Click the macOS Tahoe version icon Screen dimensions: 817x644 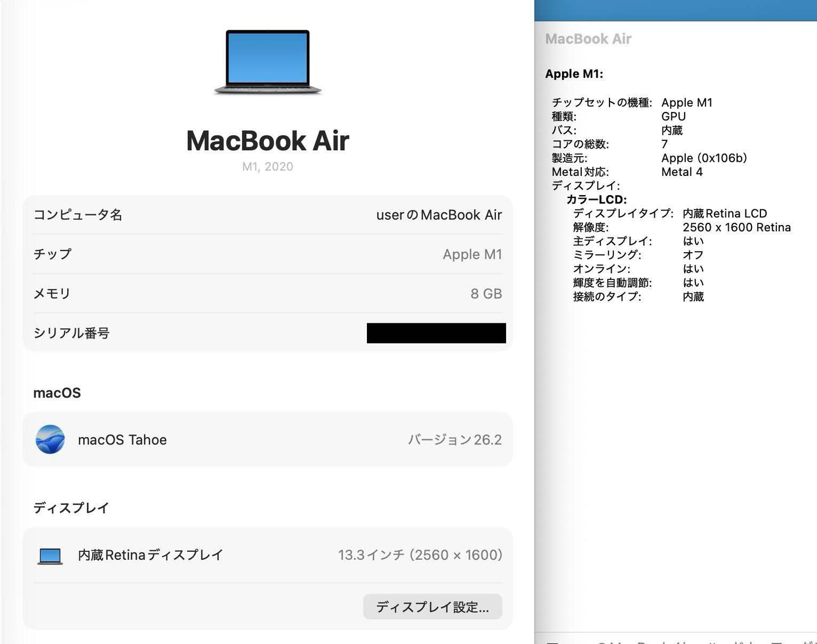pyautogui.click(x=50, y=440)
